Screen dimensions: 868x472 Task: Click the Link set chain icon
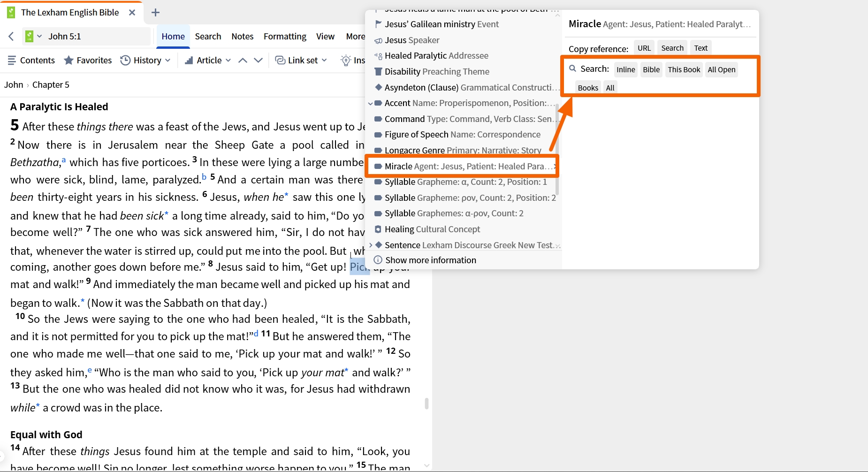coord(280,60)
